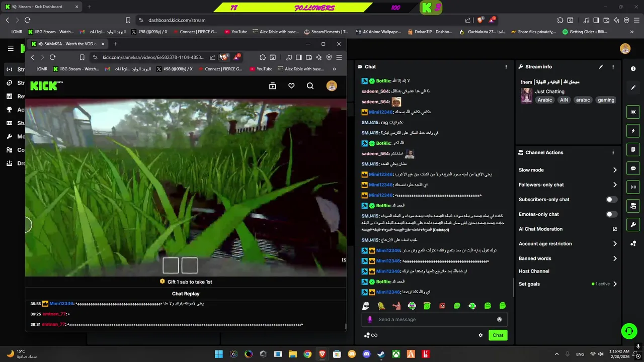
Task: Click BotRix username in top chat message
Action: pos(383,81)
